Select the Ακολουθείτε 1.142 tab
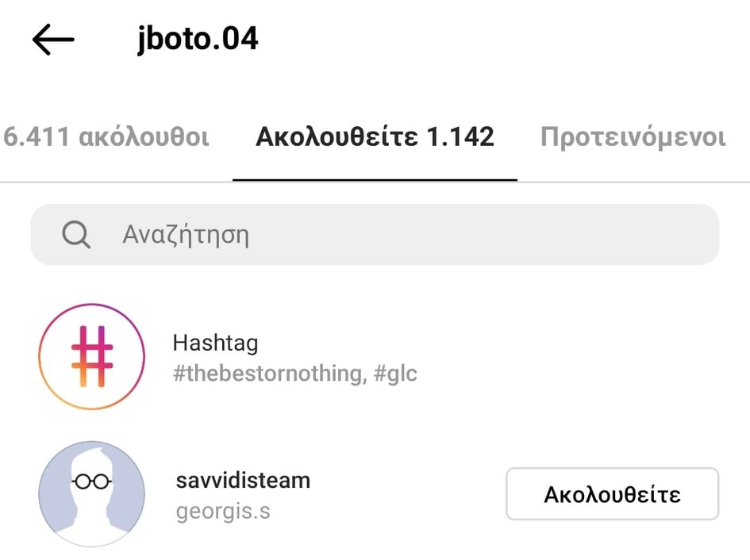750x560 pixels. (375, 137)
